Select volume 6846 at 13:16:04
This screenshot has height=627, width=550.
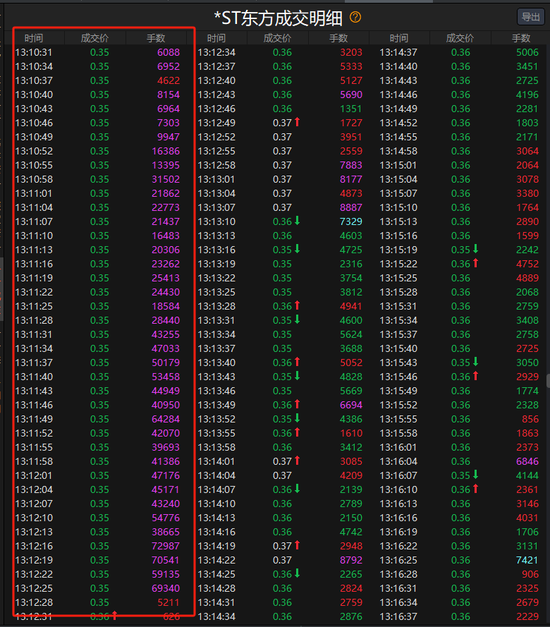527,461
